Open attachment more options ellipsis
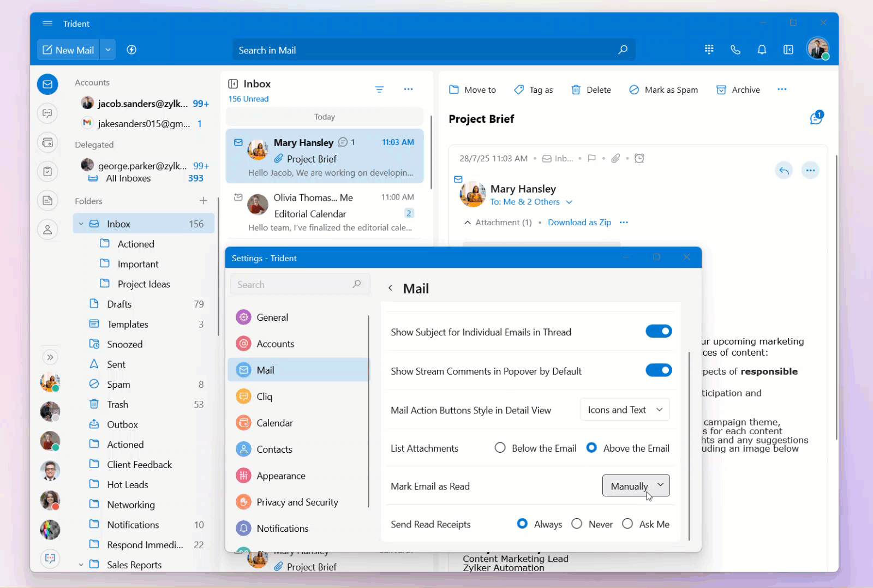 click(x=624, y=223)
